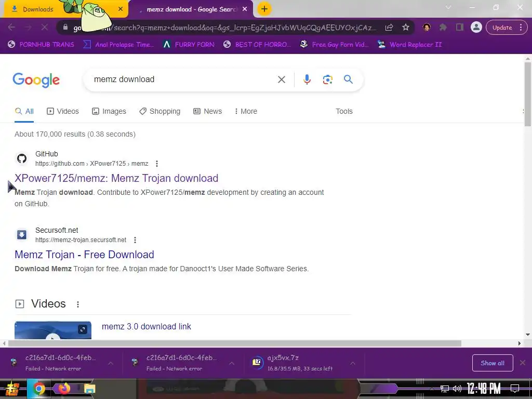Open Firefox from the taskbar

[64, 389]
